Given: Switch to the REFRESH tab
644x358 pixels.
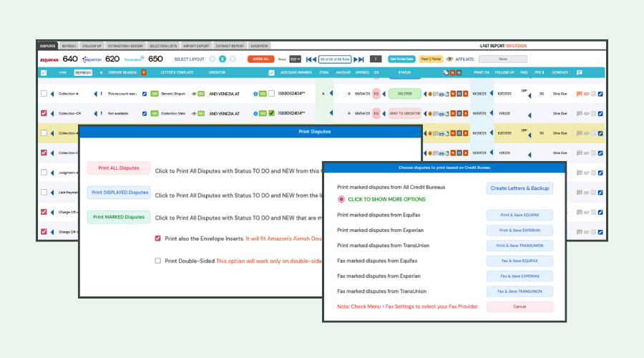Looking at the screenshot, I should click(69, 46).
